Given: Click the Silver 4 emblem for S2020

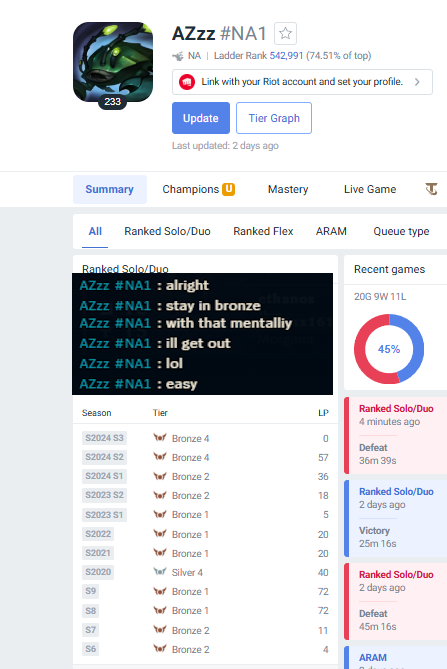Looking at the screenshot, I should click(160, 572).
